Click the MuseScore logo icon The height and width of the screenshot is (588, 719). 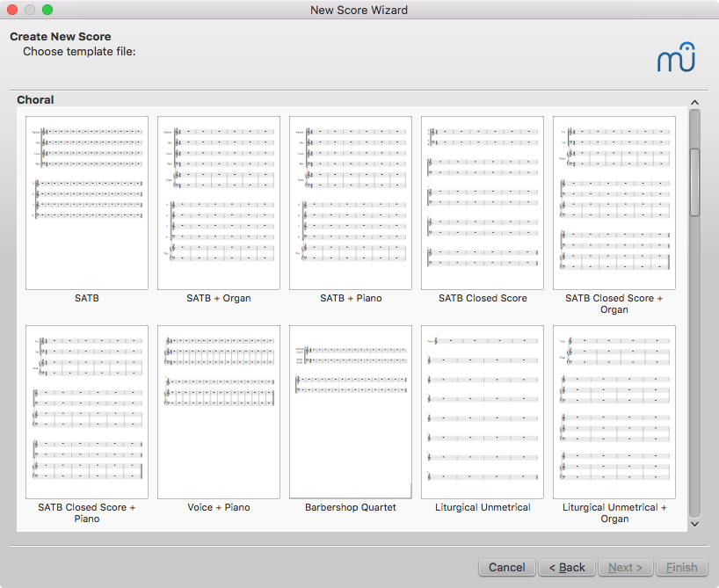click(676, 57)
